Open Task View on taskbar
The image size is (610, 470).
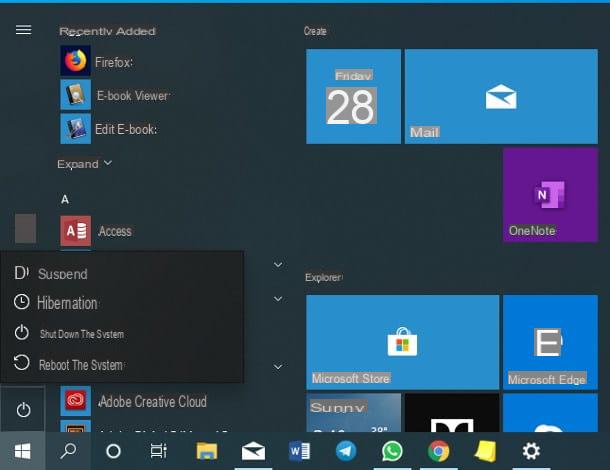point(158,451)
